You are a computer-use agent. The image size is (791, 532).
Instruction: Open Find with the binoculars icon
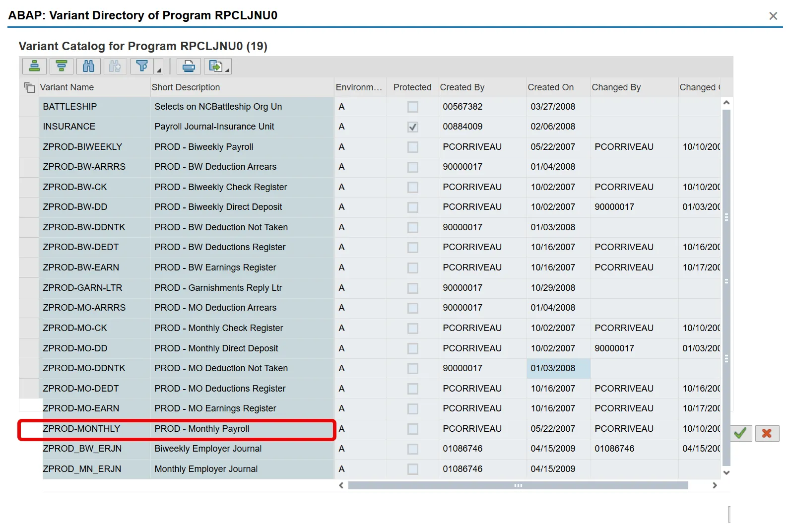click(88, 66)
